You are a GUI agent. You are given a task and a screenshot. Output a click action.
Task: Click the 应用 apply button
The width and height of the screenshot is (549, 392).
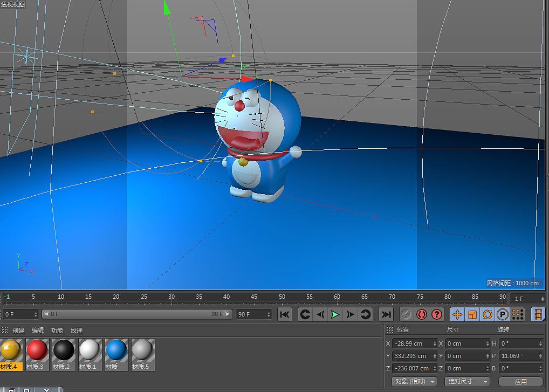click(520, 382)
